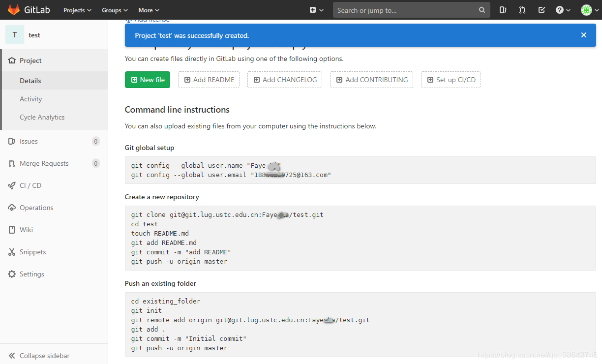
Task: Click the Merge Requests count badge 0
Action: [96, 163]
